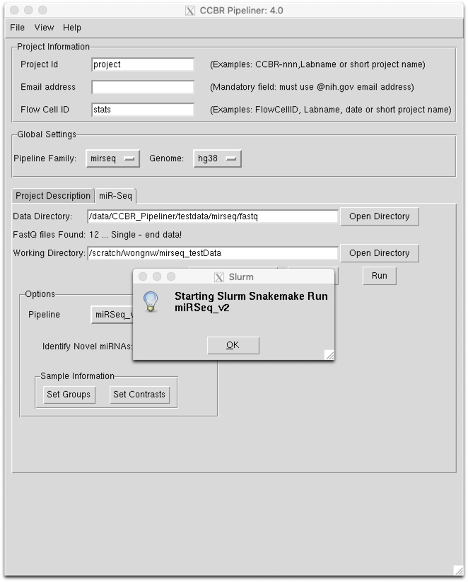Click the 'Examples: FlowCellID, Labname' hint text

[x=331, y=109]
